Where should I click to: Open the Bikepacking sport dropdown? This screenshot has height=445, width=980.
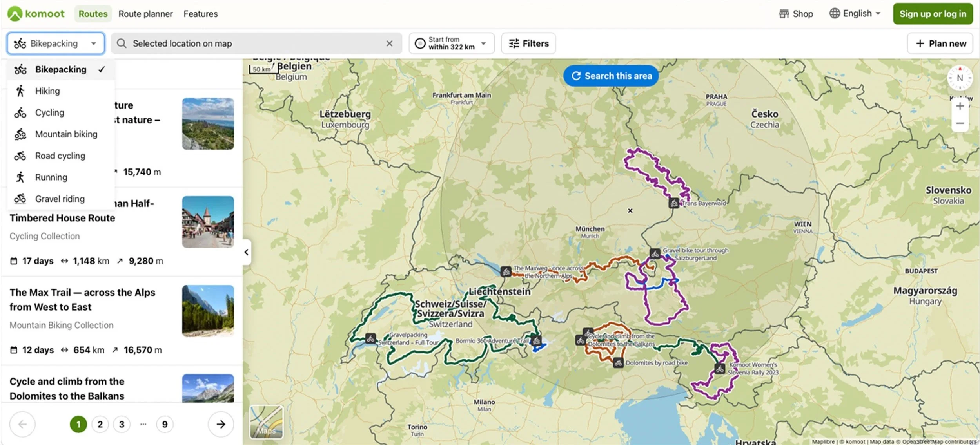click(56, 43)
